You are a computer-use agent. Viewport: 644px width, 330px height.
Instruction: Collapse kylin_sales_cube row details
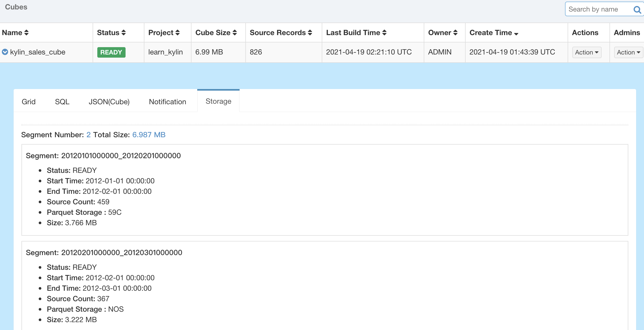coord(5,52)
